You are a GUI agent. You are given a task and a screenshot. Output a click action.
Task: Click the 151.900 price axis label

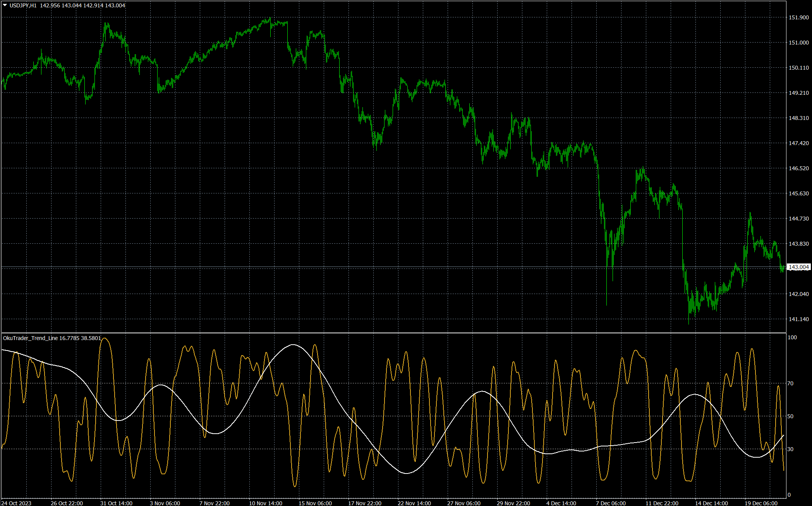pos(798,17)
